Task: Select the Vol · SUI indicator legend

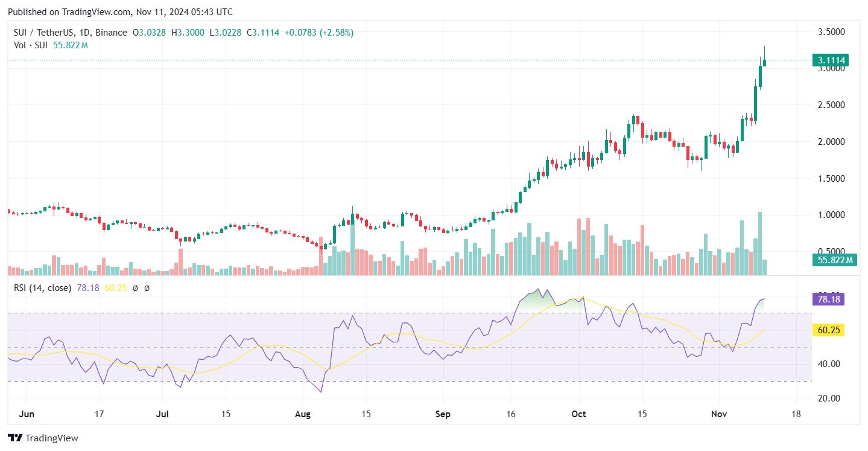Action: pyautogui.click(x=31, y=45)
